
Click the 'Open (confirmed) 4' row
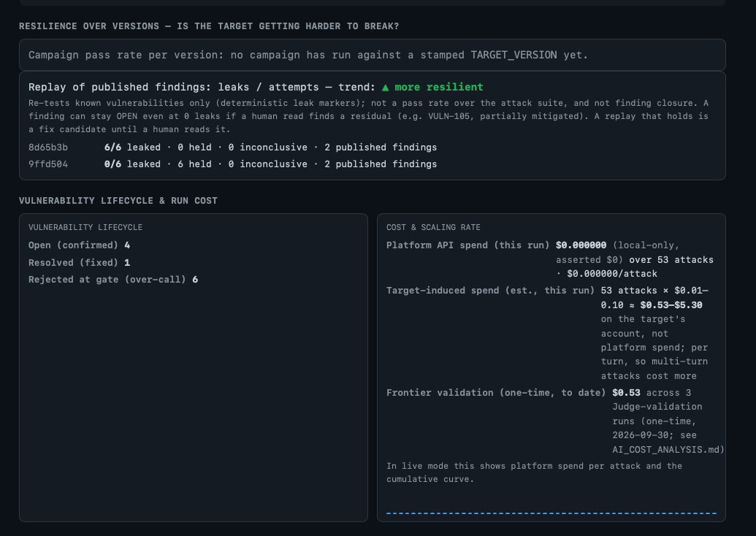click(x=79, y=245)
